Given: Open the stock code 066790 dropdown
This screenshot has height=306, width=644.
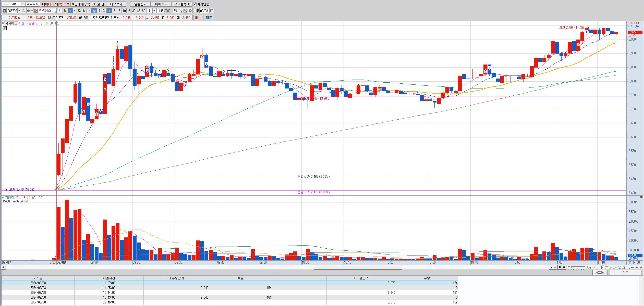Looking at the screenshot, I should [19, 11].
